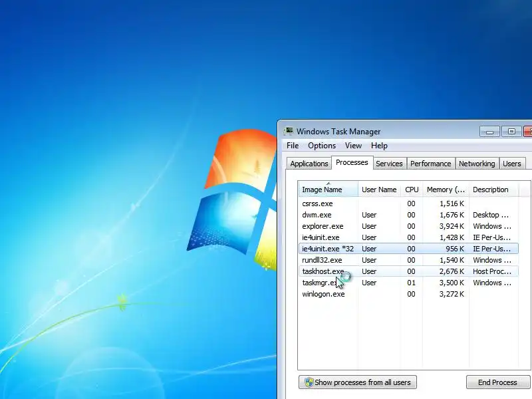
Task: Click the Host Proc... description cell
Action: point(492,271)
